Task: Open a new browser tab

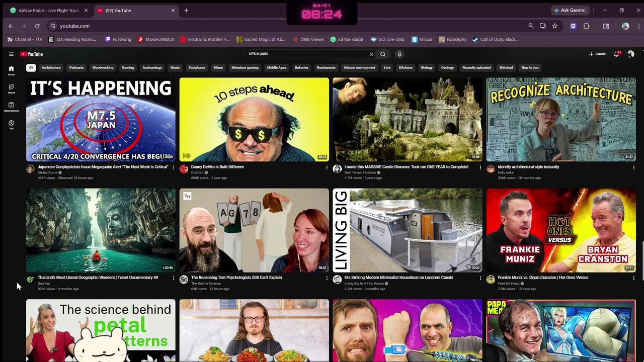Action: 186,10
